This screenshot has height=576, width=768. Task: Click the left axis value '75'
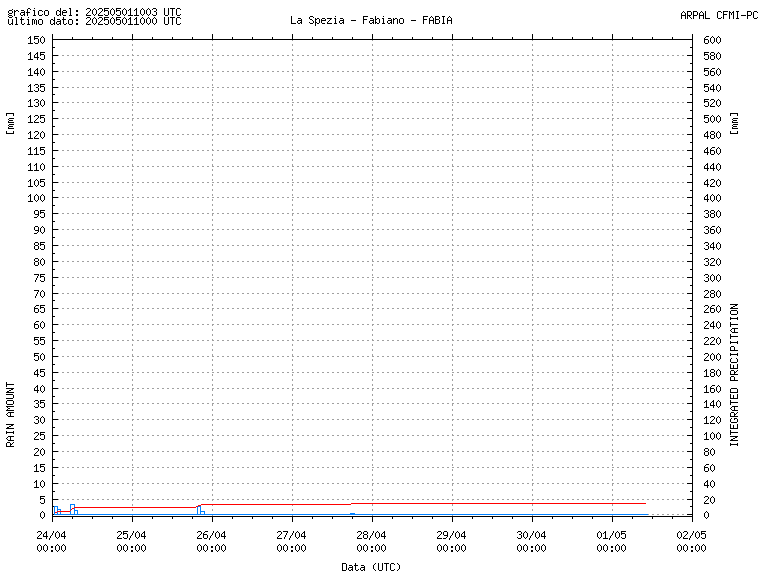click(x=39, y=278)
